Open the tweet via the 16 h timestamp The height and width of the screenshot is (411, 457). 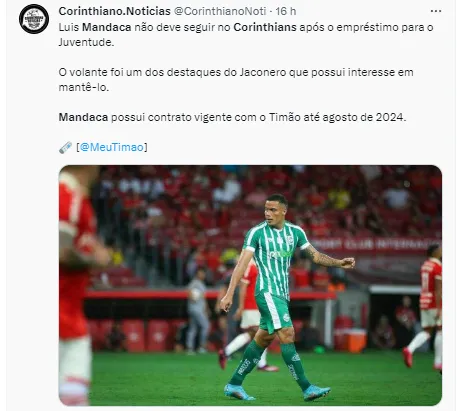[x=286, y=11]
